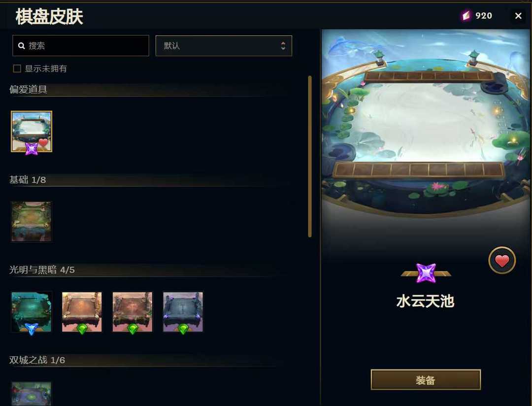Click the purple currency crystal icon
The height and width of the screenshot is (406, 532).
[466, 16]
